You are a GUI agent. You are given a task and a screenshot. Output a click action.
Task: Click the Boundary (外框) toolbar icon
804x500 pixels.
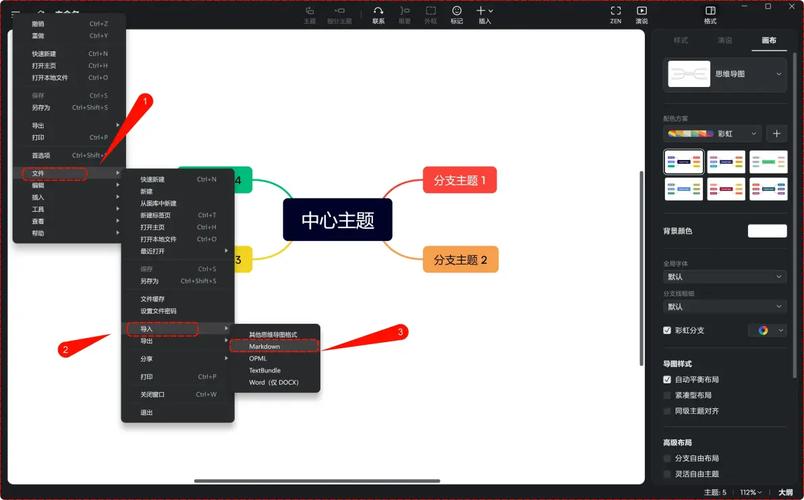click(x=431, y=11)
